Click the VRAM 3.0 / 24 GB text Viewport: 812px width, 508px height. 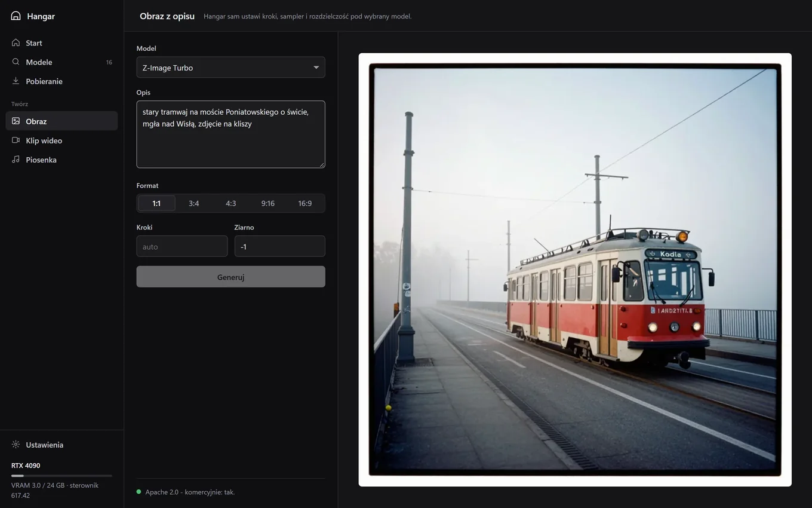[x=37, y=485]
